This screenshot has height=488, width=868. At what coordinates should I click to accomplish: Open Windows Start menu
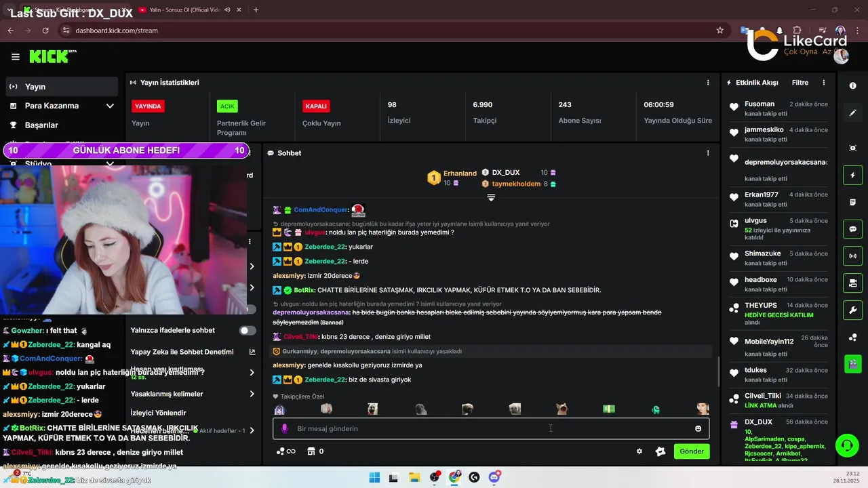tap(374, 477)
